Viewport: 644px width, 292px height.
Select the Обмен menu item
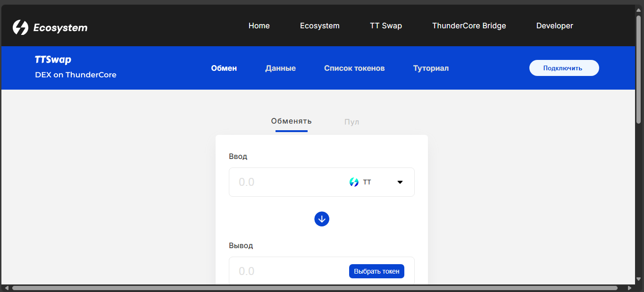tap(224, 68)
